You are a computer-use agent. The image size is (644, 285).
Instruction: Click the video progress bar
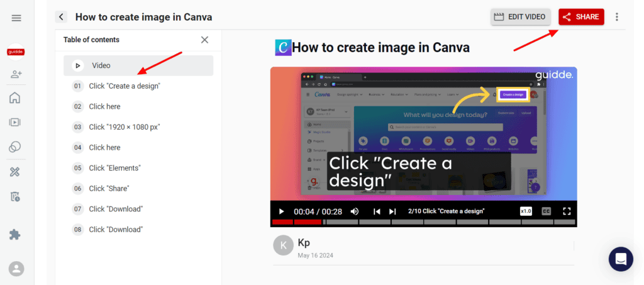(423, 222)
